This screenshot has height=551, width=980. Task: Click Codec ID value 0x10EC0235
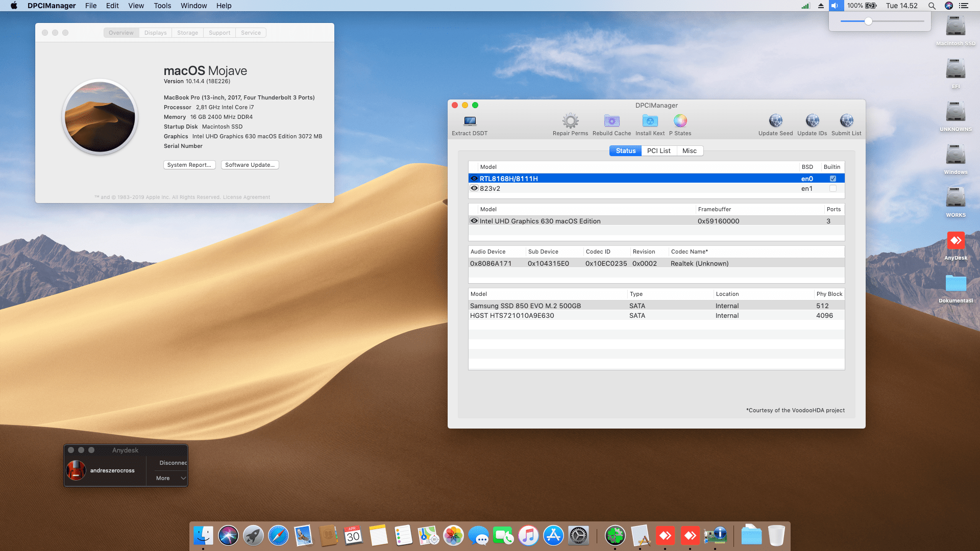tap(606, 263)
